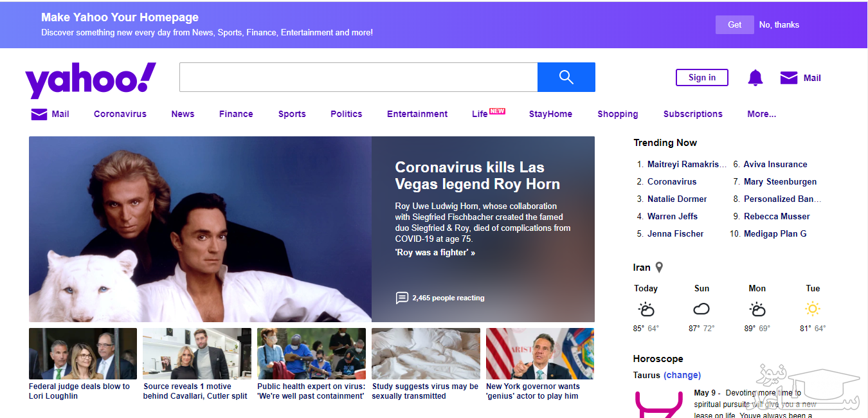Click the Yahoo logo

click(x=91, y=79)
